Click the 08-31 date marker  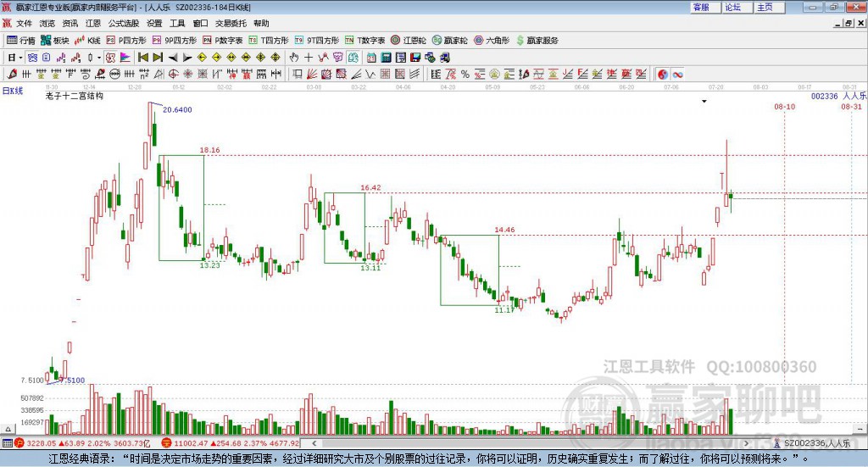point(851,106)
